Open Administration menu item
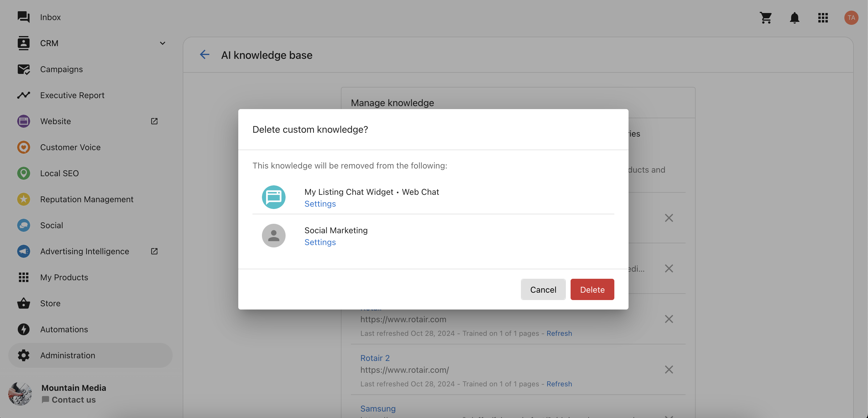The height and width of the screenshot is (418, 868). [90, 355]
